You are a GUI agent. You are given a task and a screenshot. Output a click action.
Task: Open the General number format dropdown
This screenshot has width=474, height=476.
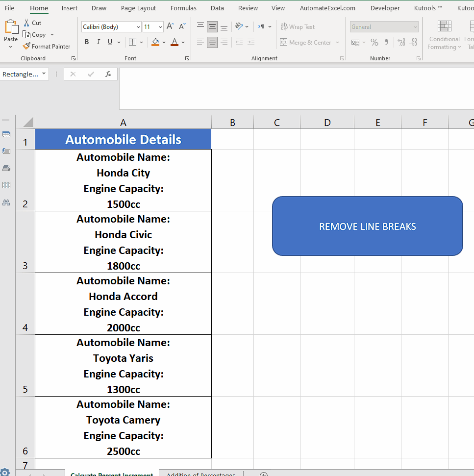[415, 26]
